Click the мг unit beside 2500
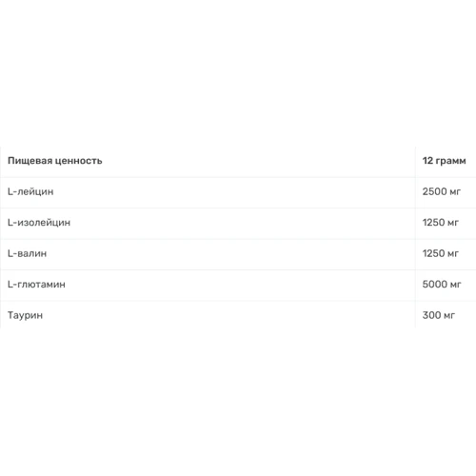 [x=455, y=192]
